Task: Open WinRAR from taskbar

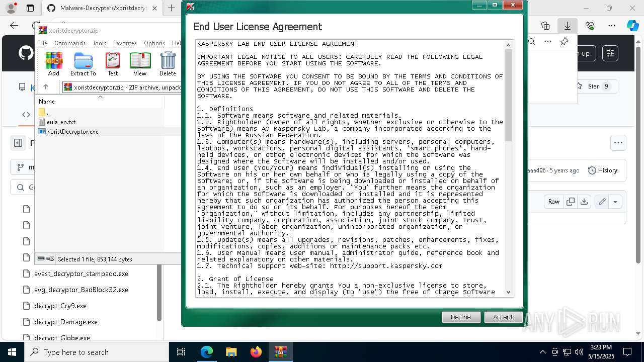Action: pos(281,352)
